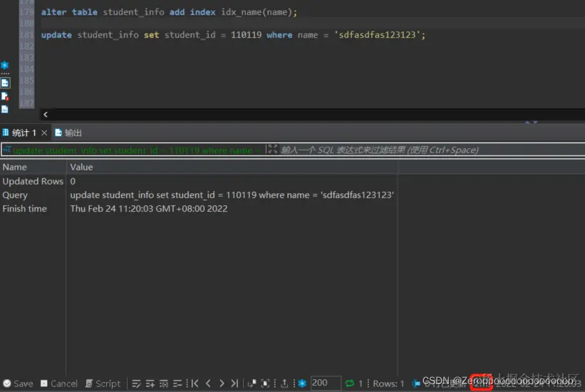Screen dimensions: 585x392
Task: Click the fetch size field showing 200
Action: point(326,383)
